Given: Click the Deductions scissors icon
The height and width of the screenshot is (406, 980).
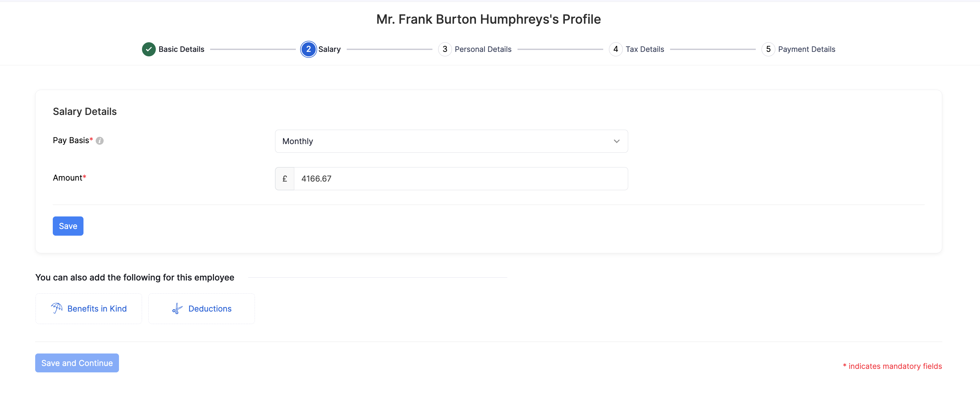Looking at the screenshot, I should (177, 308).
